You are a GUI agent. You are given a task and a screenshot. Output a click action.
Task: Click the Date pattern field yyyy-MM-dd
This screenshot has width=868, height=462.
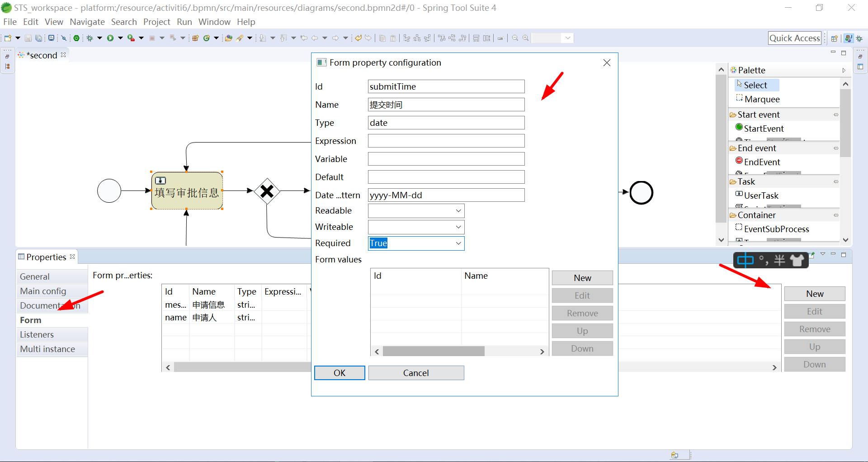point(446,195)
